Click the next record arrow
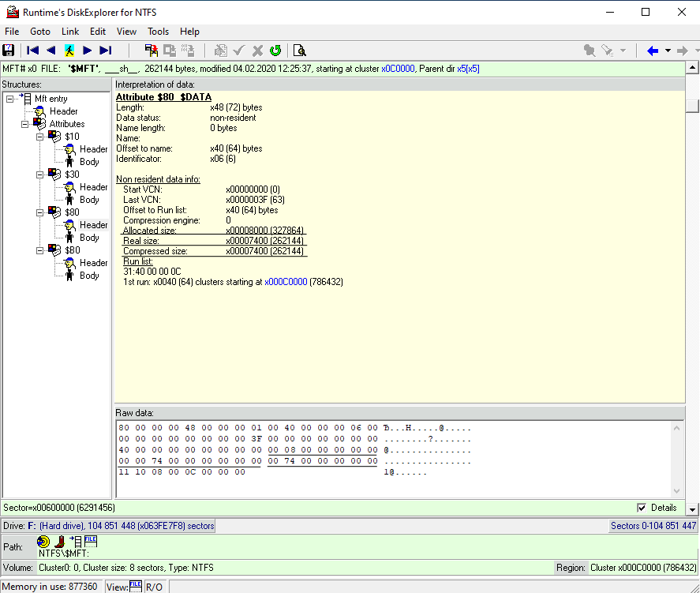This screenshot has width=700, height=593. (x=88, y=51)
